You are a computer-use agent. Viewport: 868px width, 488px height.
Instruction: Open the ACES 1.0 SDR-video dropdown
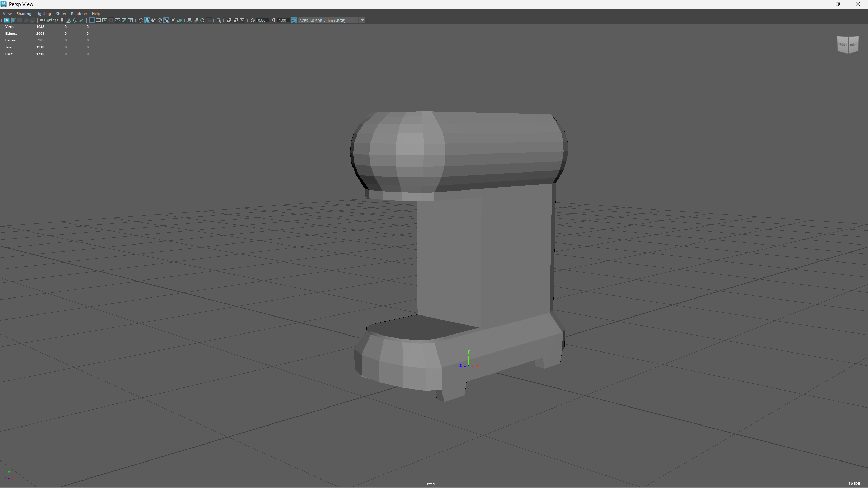pyautogui.click(x=331, y=20)
